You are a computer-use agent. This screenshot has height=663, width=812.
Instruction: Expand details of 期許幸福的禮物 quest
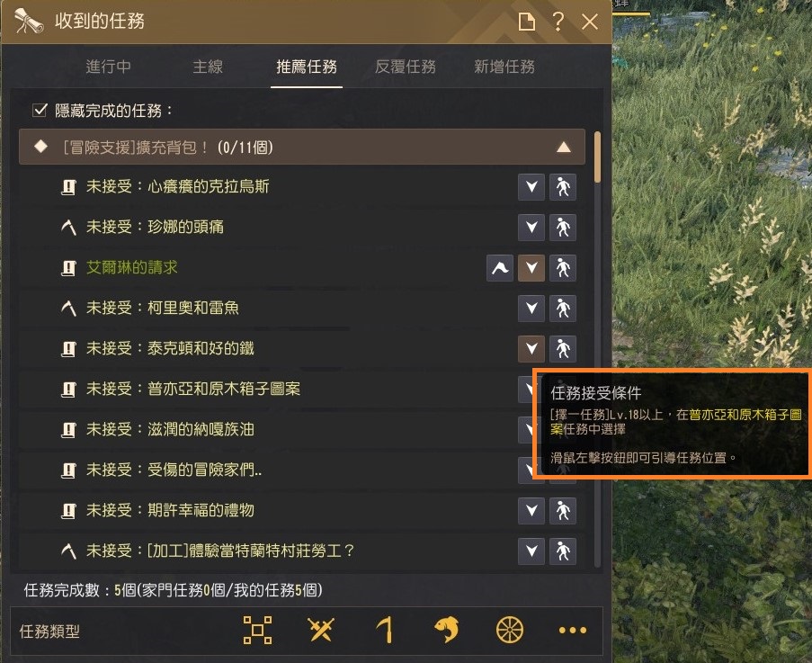(x=531, y=511)
